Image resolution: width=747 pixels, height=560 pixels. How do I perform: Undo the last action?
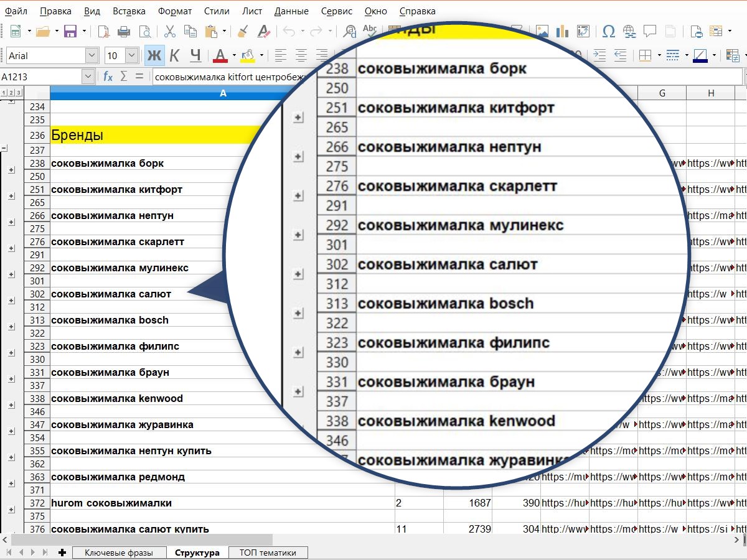(289, 31)
